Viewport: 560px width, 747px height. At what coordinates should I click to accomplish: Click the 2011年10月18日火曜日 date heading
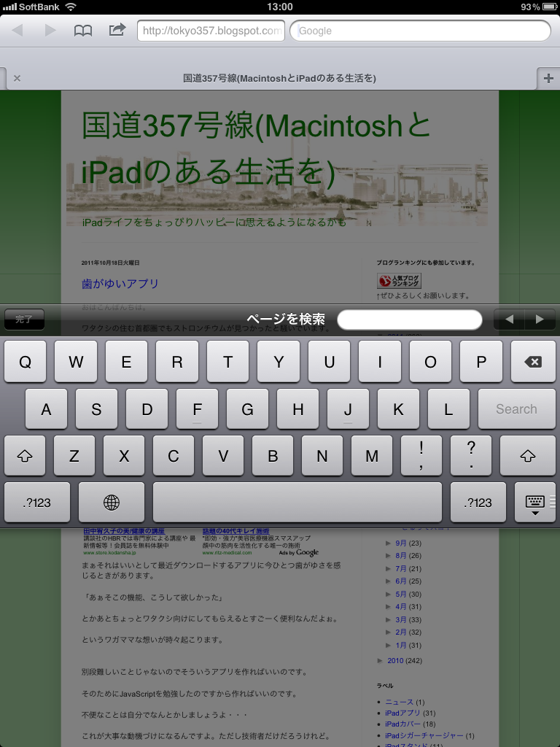pyautogui.click(x=111, y=263)
